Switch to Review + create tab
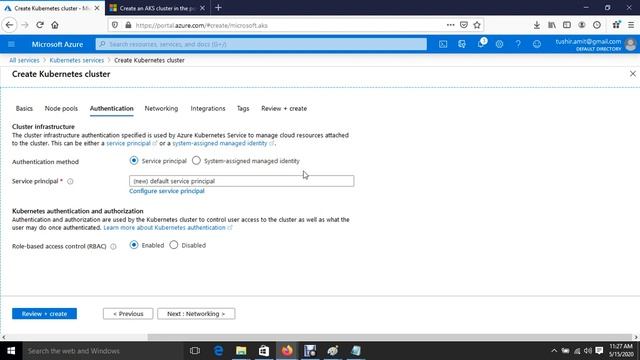This screenshot has width=640, height=360. click(284, 109)
